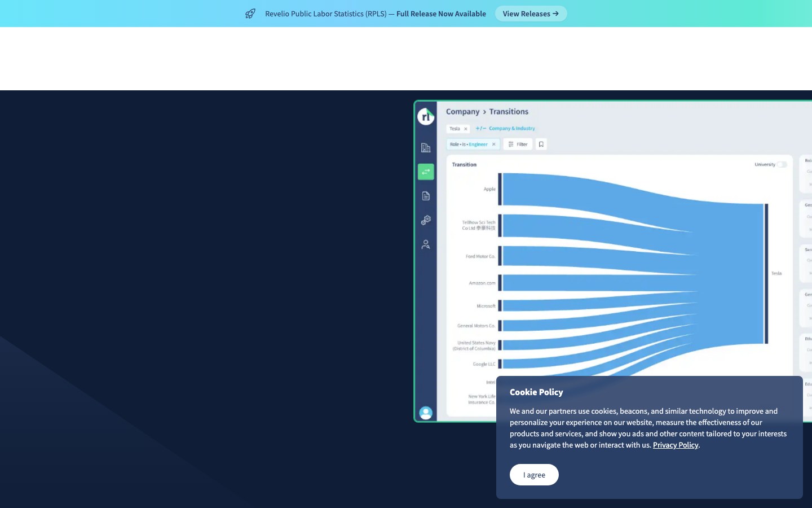812x508 pixels.
Task: Click the Ford Motor Co. label
Action: point(480,256)
